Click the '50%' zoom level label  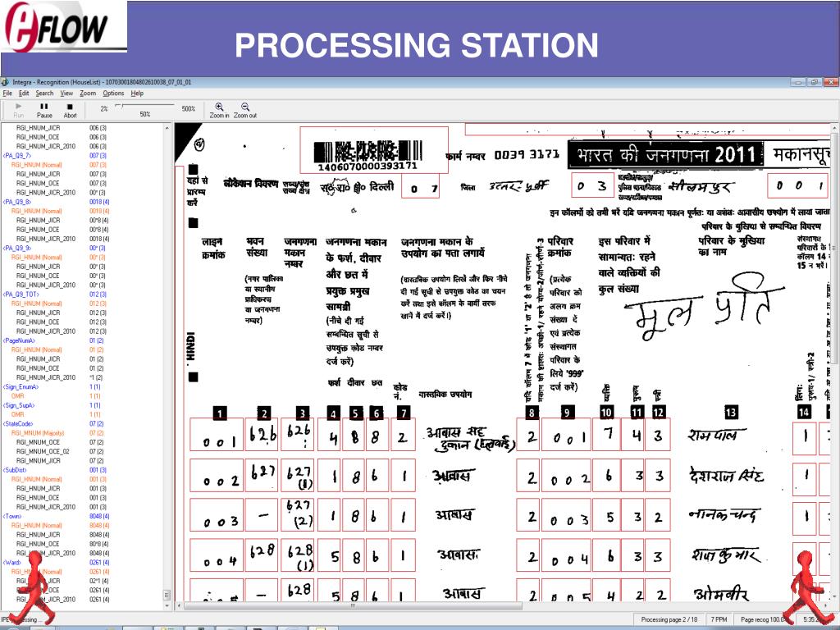144,114
